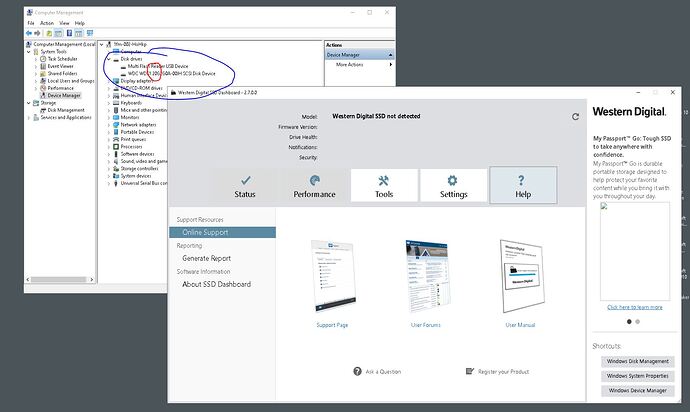Expand the Monitors device category

point(109,118)
